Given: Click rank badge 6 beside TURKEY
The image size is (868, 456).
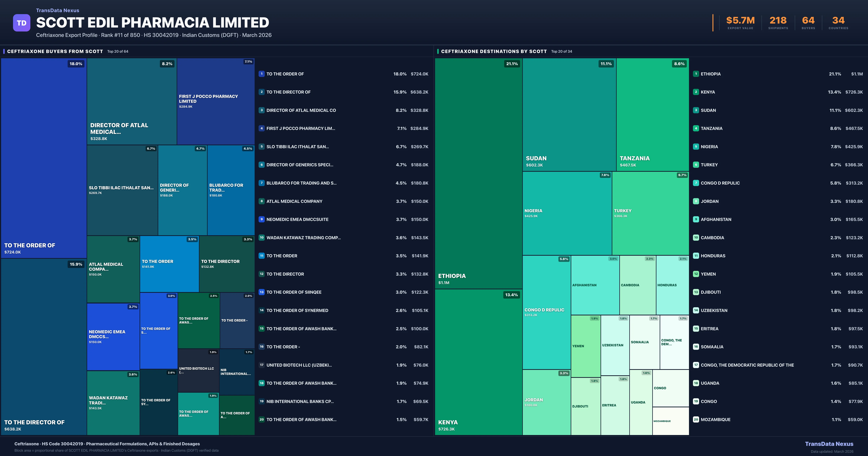Looking at the screenshot, I should coord(696,165).
